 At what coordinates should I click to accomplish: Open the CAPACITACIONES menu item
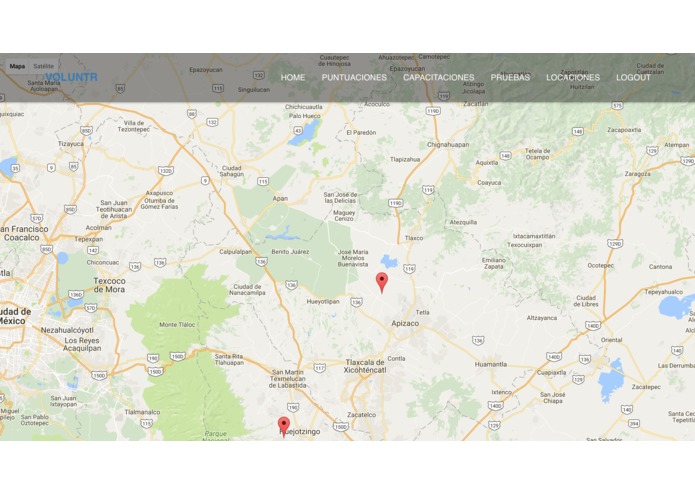[x=438, y=78]
